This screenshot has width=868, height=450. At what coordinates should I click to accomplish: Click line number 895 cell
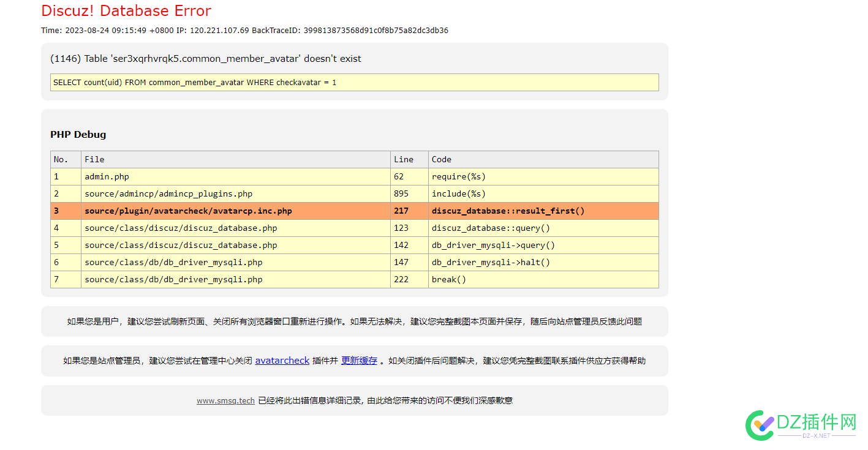coord(409,193)
